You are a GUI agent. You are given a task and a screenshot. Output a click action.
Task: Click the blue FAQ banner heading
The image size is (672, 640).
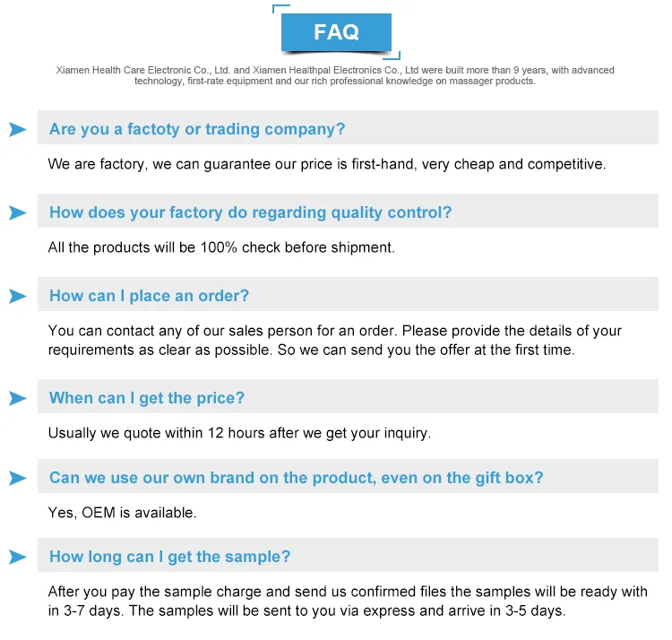(336, 32)
